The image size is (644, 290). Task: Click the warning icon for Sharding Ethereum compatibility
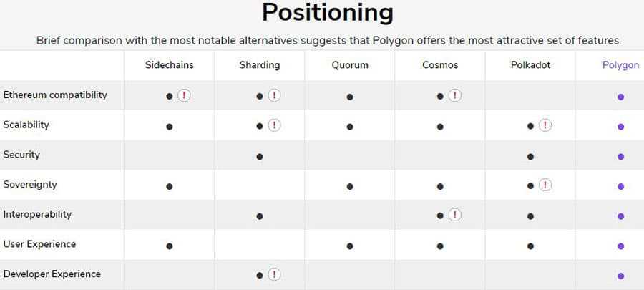click(274, 96)
